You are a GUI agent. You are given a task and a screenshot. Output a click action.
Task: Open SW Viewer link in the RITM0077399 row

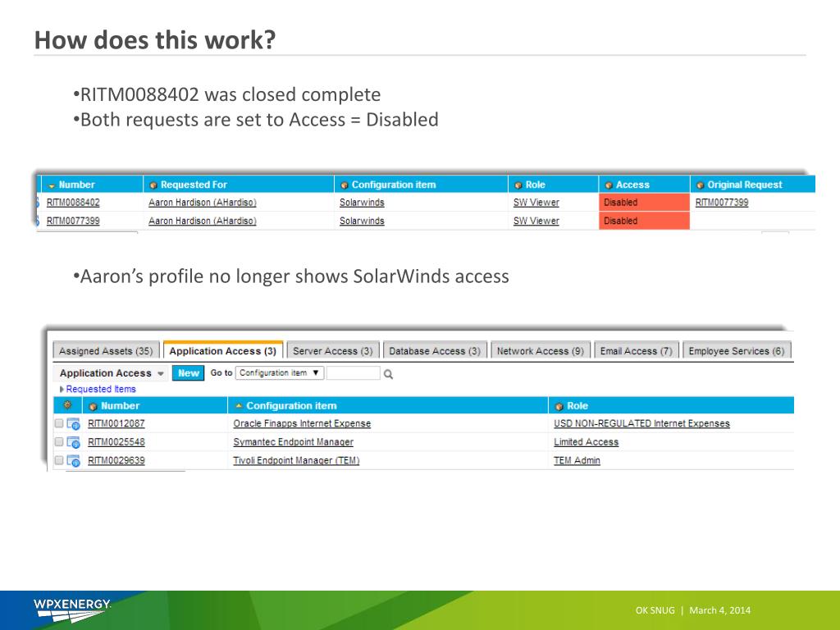point(536,221)
